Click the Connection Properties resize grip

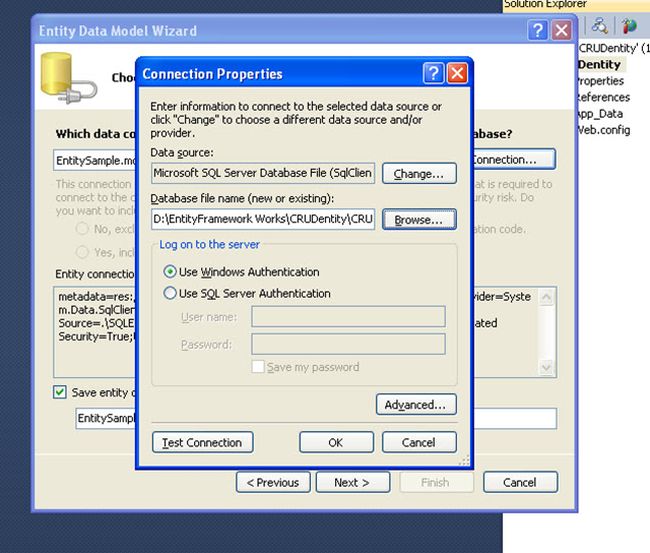coord(465,460)
